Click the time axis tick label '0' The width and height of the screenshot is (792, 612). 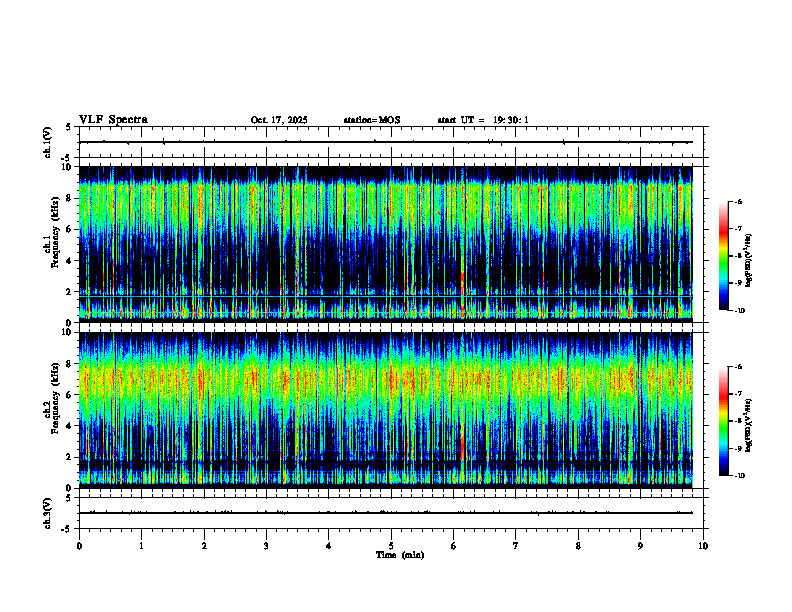tap(79, 546)
